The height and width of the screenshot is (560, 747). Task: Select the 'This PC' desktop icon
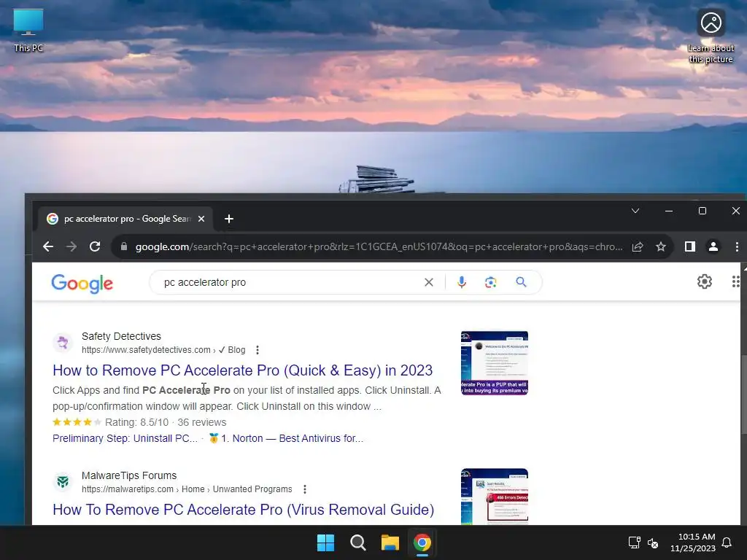[28, 31]
